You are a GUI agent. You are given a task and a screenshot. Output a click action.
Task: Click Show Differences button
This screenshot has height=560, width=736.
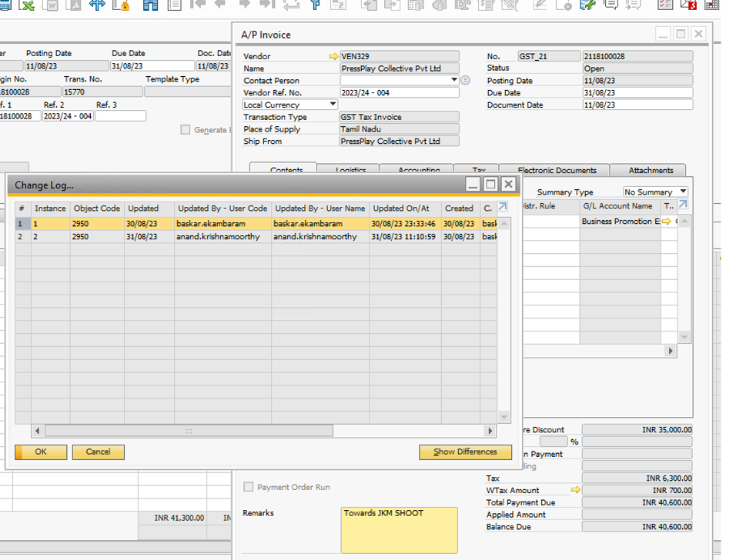(x=465, y=452)
